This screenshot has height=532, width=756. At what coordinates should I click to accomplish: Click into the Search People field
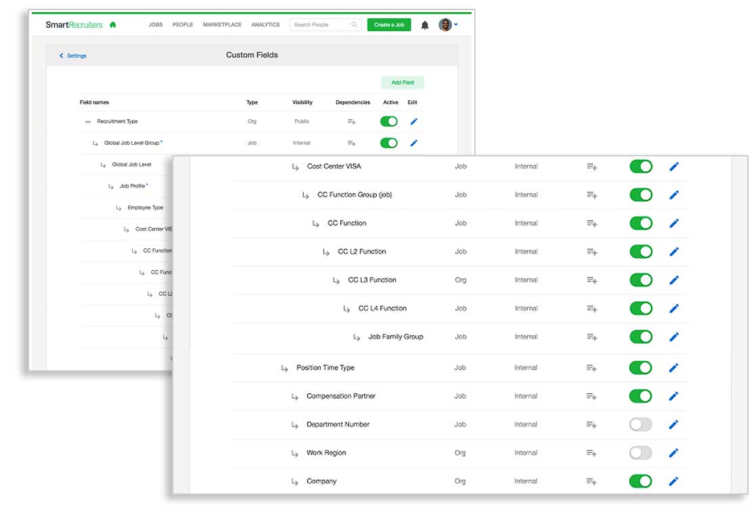click(322, 25)
